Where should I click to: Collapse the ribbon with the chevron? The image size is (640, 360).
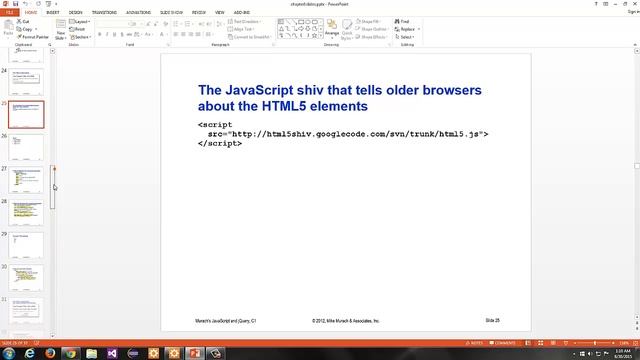(635, 44)
